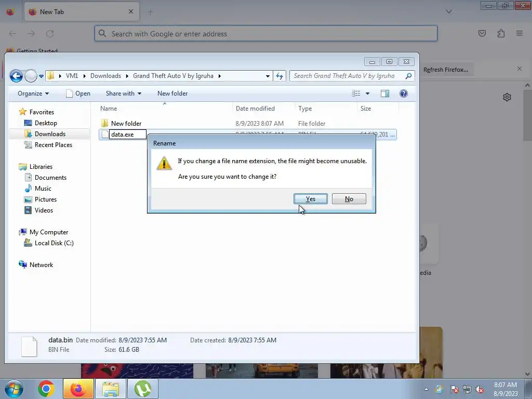Open the recent locations dropdown arrow
The image size is (532, 399).
click(x=41, y=76)
